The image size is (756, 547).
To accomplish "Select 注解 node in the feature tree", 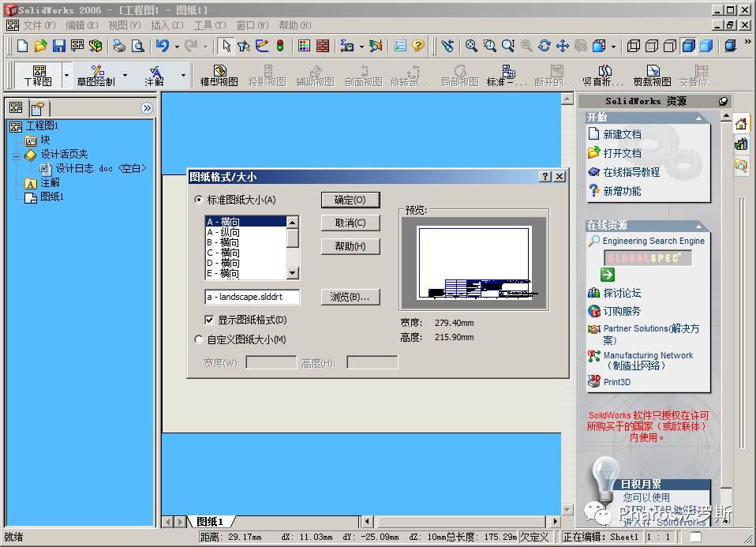I will coord(50,183).
